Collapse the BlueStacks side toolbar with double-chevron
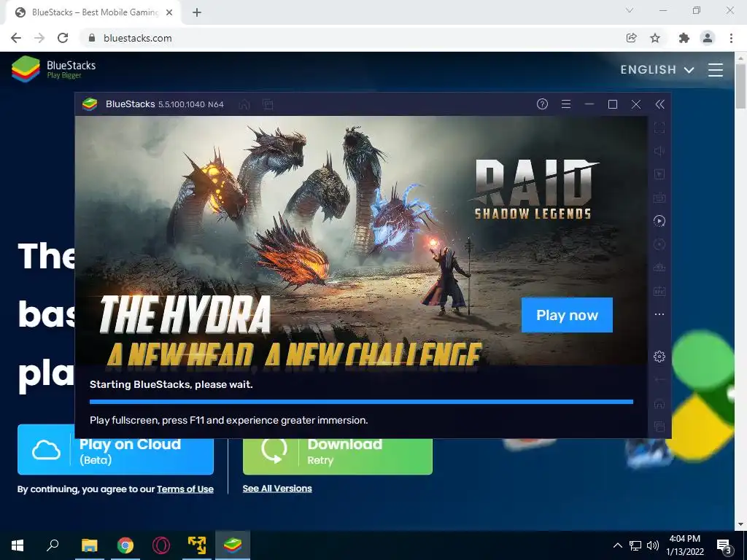747x560 pixels. click(x=659, y=104)
